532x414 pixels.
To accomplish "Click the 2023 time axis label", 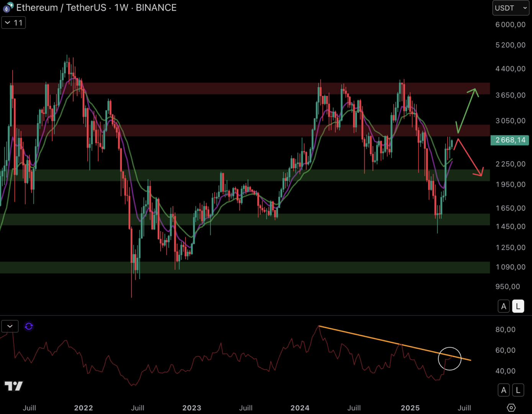I will [192, 408].
